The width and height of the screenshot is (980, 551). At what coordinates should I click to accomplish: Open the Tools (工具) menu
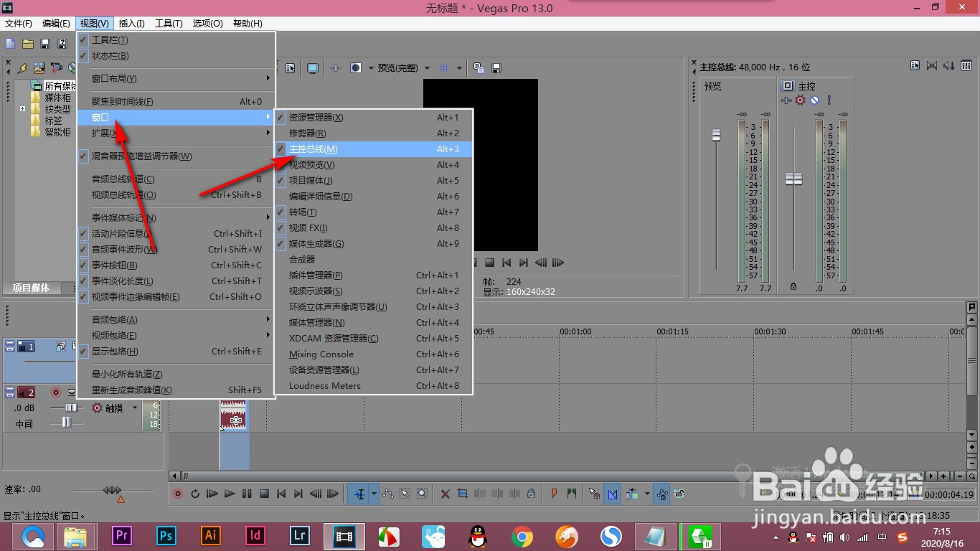click(169, 24)
